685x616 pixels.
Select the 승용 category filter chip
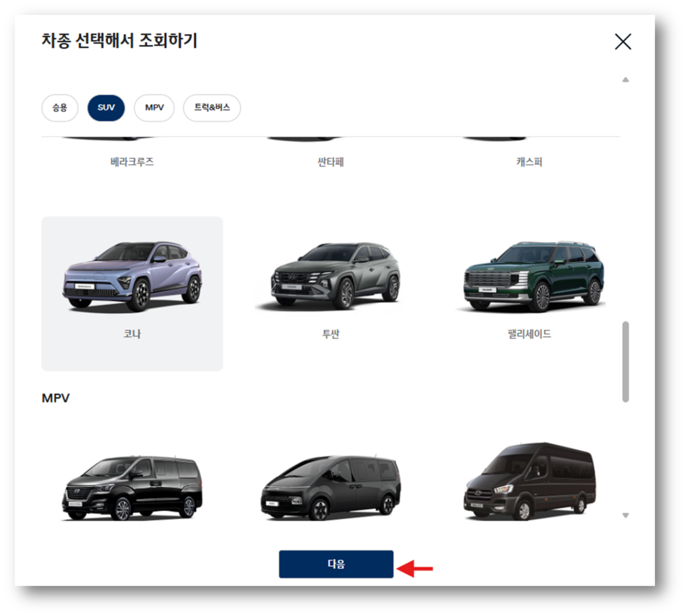click(60, 108)
